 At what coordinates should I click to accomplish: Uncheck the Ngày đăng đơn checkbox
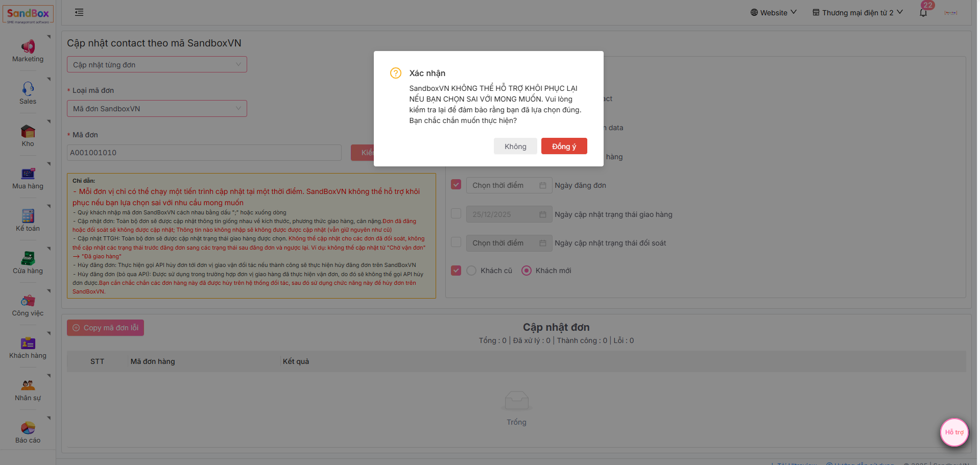pos(456,185)
